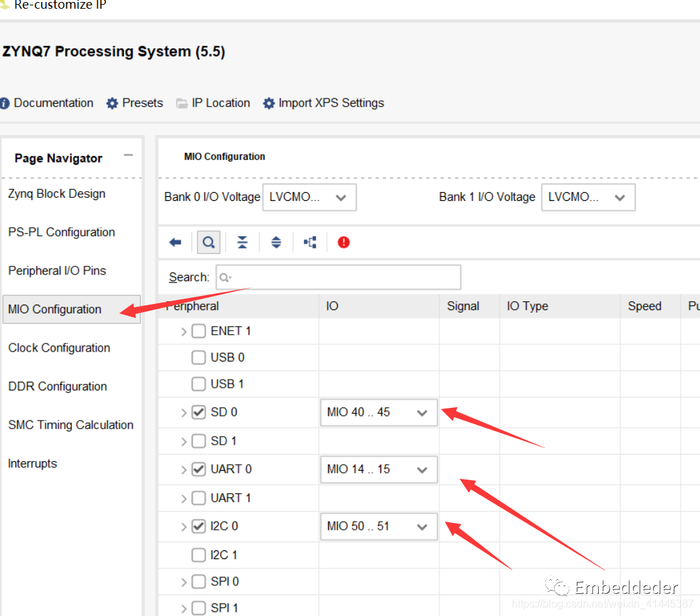This screenshot has width=700, height=616.
Task: Open Presets gear menu
Action: pos(135,103)
